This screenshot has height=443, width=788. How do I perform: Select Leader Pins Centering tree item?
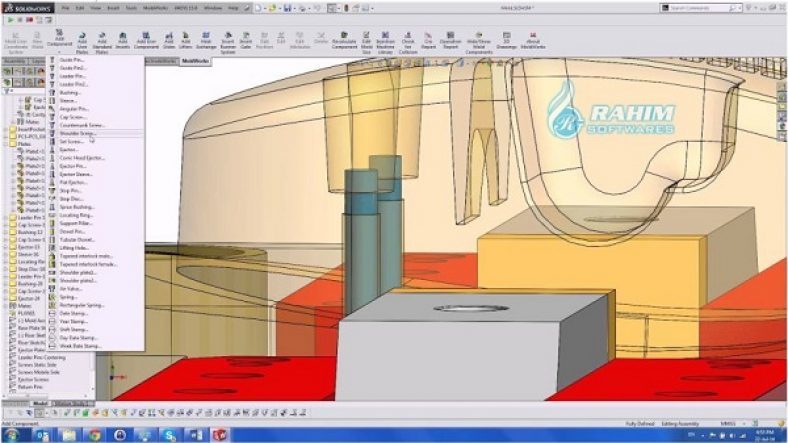[x=42, y=358]
